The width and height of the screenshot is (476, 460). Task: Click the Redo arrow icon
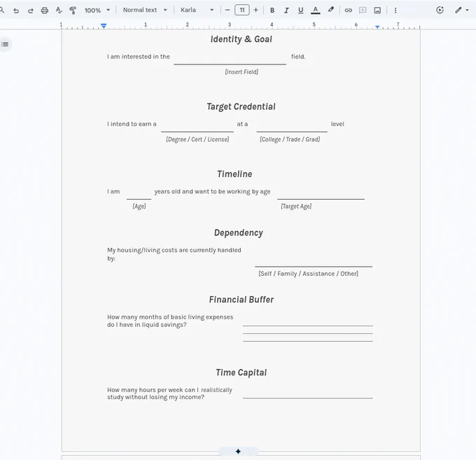click(30, 11)
